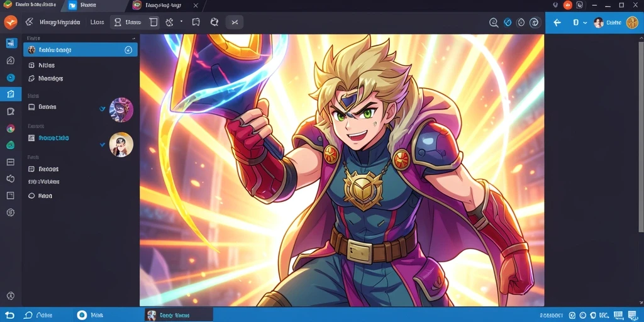
Task: Collapse the first sidebar section using its top arrow
Action: (x=133, y=38)
